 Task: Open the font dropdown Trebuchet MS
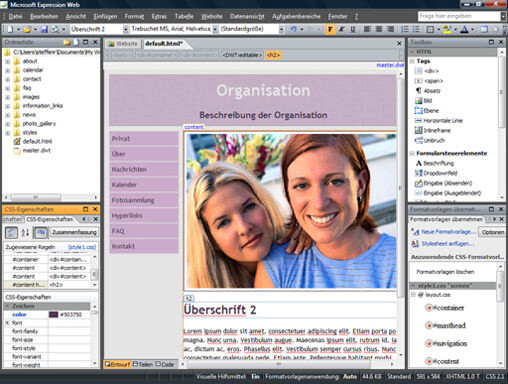click(x=215, y=29)
